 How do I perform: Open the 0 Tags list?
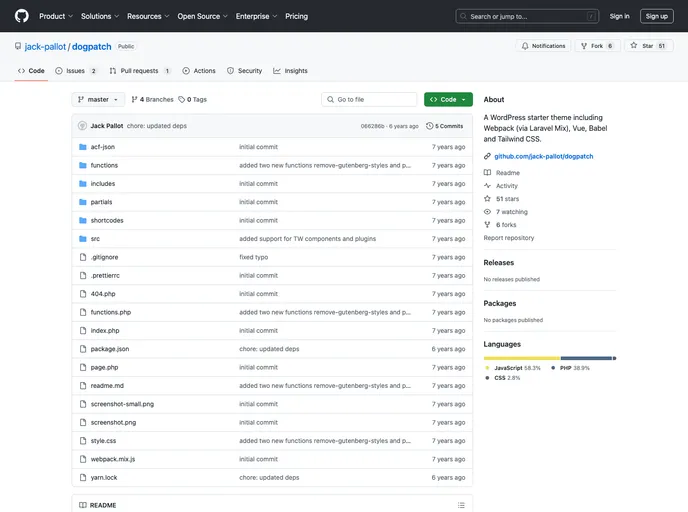pyautogui.click(x=194, y=100)
